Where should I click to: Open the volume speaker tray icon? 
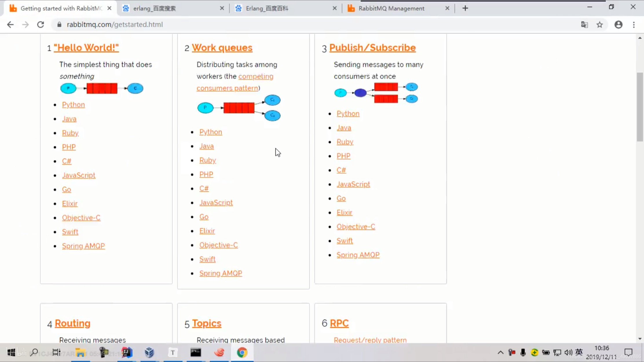pyautogui.click(x=568, y=352)
